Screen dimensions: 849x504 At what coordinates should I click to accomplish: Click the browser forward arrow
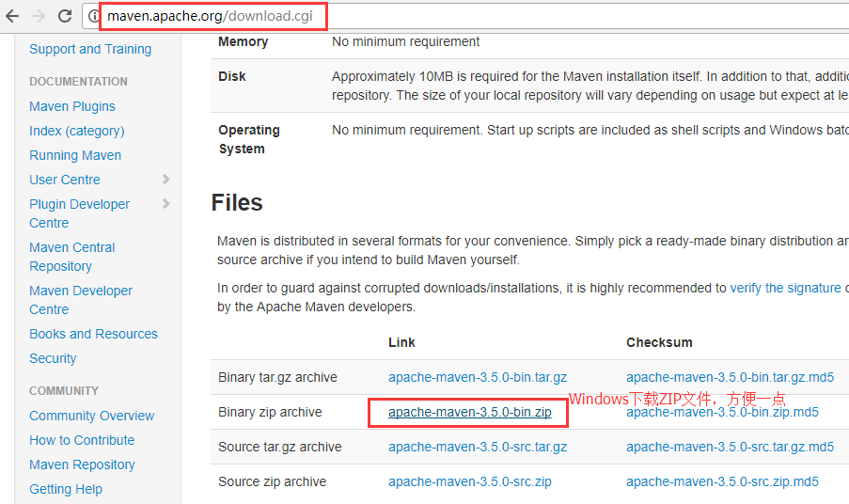pyautogui.click(x=39, y=16)
